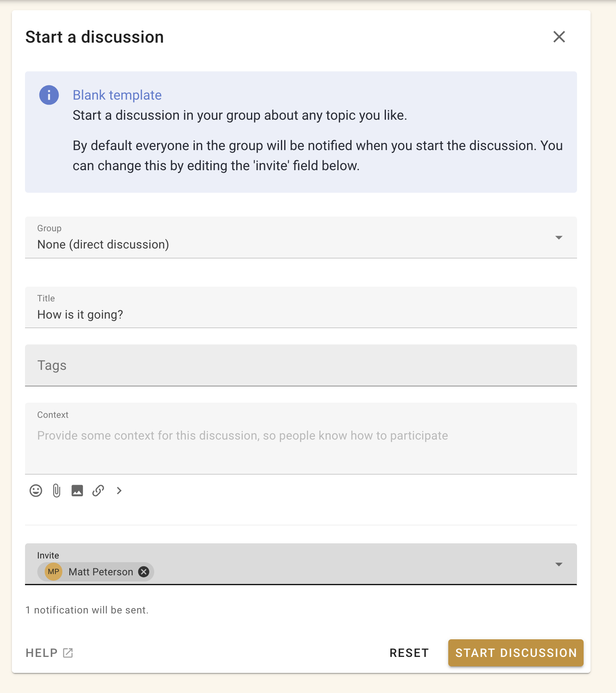616x693 pixels.
Task: Close the Start a discussion dialog
Action: click(x=559, y=37)
